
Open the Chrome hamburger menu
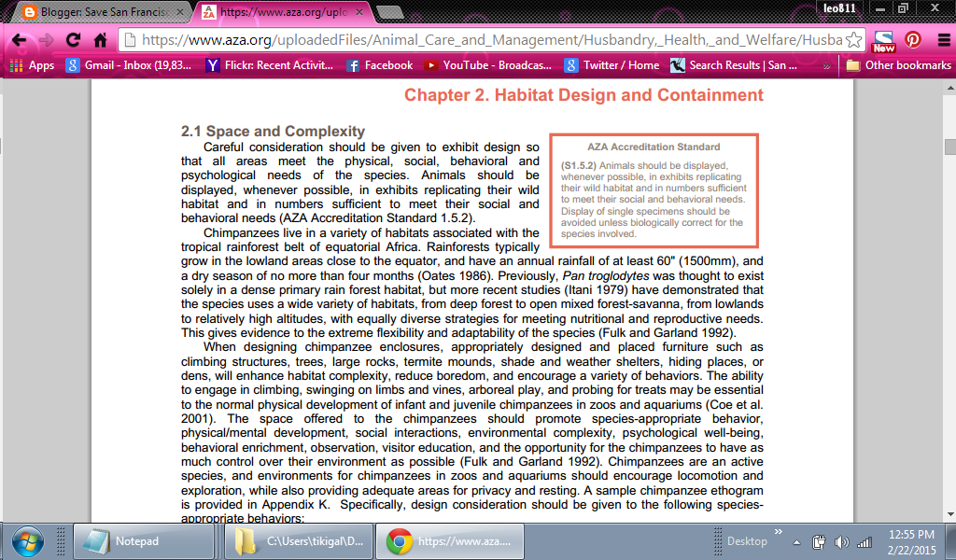tap(943, 40)
